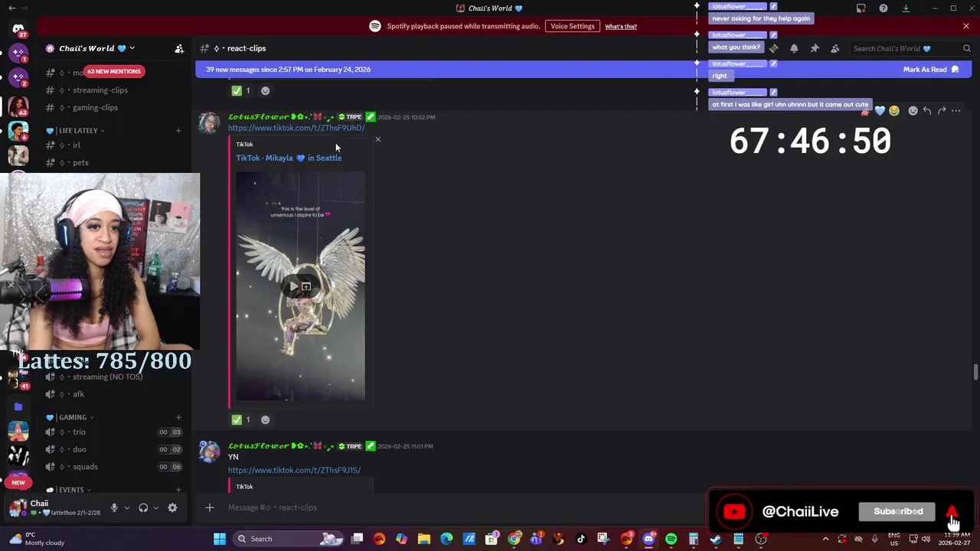Open File Explorer from taskbar
The image size is (980, 551).
tap(423, 539)
